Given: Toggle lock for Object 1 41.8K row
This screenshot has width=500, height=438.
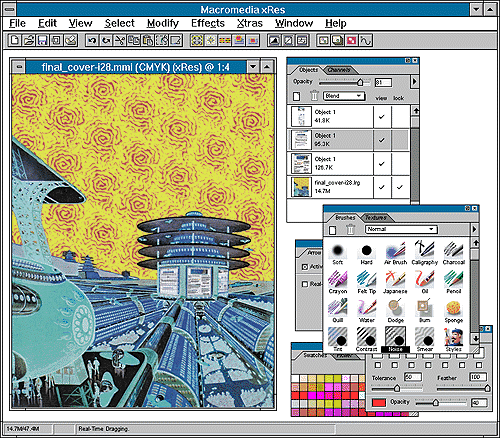Looking at the screenshot, I should 400,117.
